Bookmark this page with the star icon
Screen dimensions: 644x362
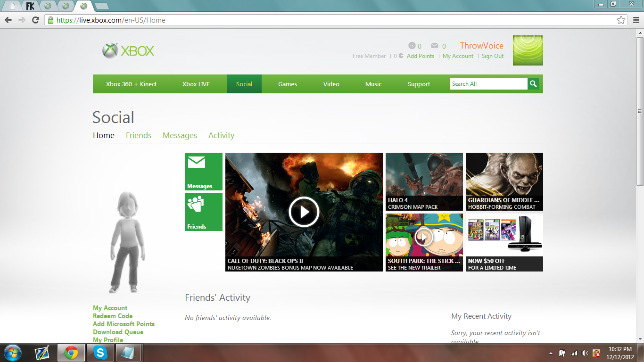621,20
